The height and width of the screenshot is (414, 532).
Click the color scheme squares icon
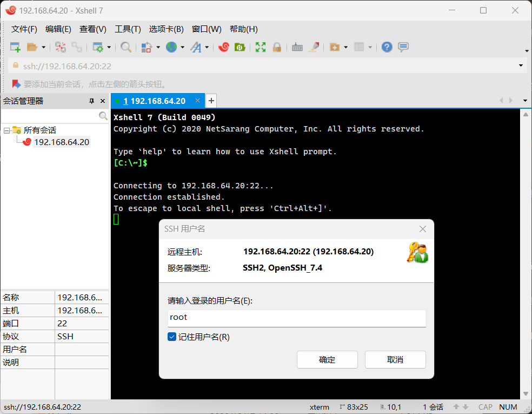[x=146, y=47]
